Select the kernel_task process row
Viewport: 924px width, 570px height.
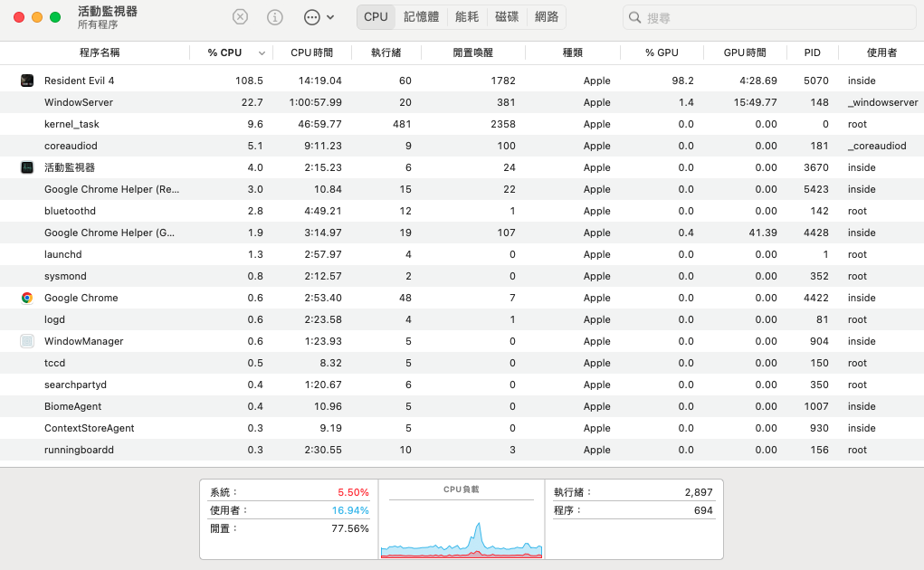[462, 124]
